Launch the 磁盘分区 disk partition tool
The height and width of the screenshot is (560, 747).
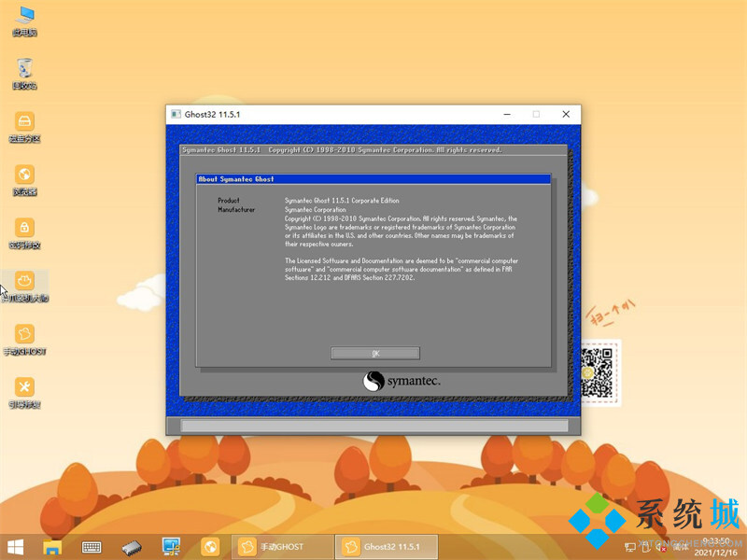click(x=25, y=127)
